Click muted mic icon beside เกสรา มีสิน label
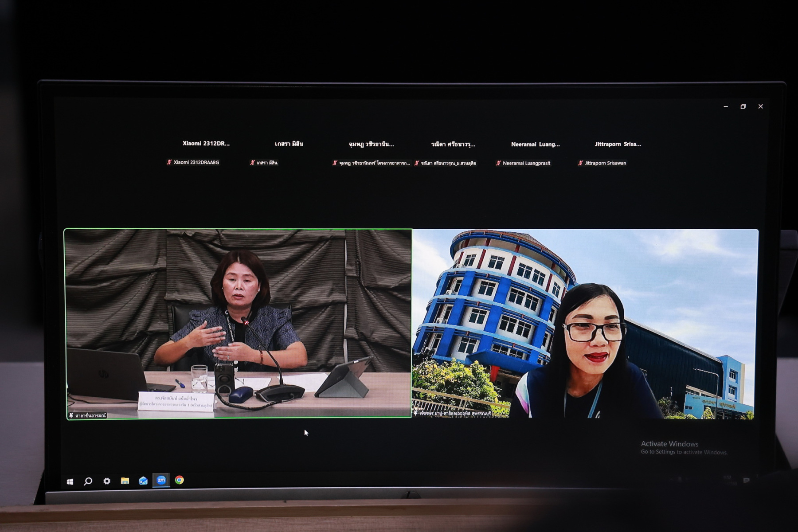The height and width of the screenshot is (532, 798). click(252, 163)
